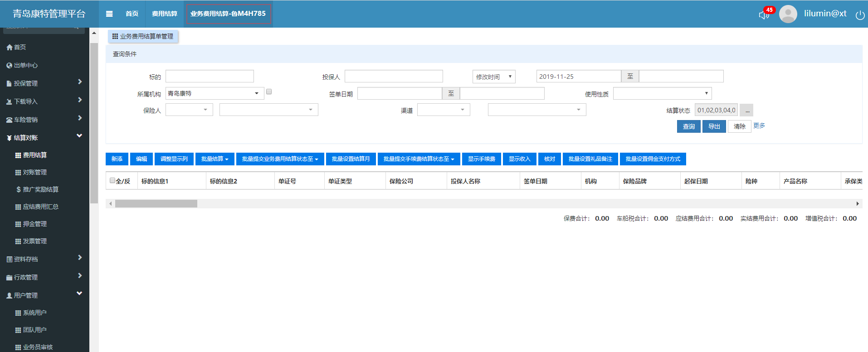Click the 投保人 input field
Screen dimensions: 868x352
point(394,76)
